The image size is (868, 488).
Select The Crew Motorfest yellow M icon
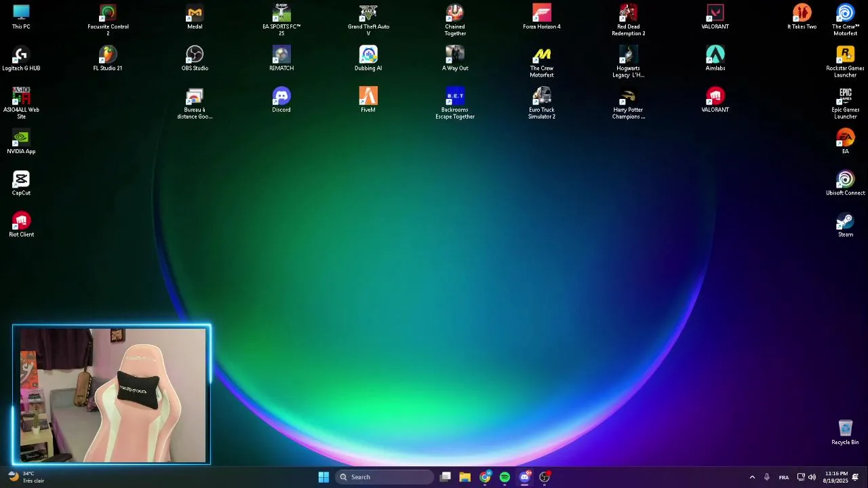tap(542, 62)
